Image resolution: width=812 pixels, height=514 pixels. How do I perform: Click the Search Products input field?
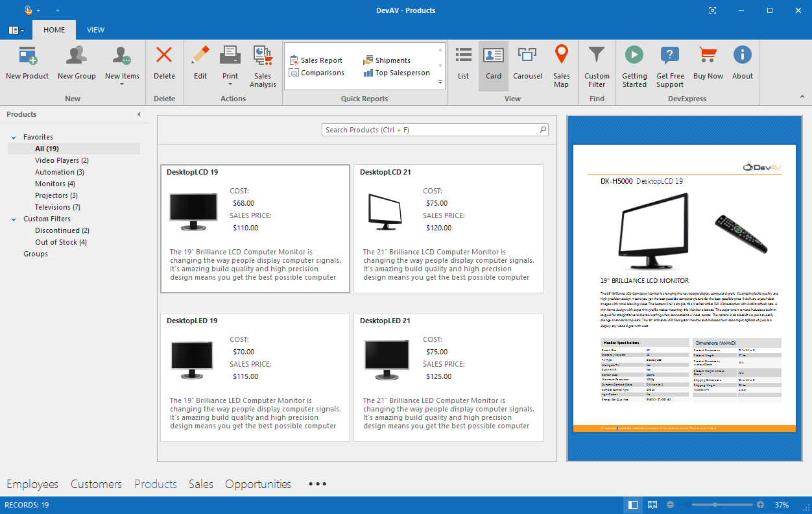(x=431, y=130)
